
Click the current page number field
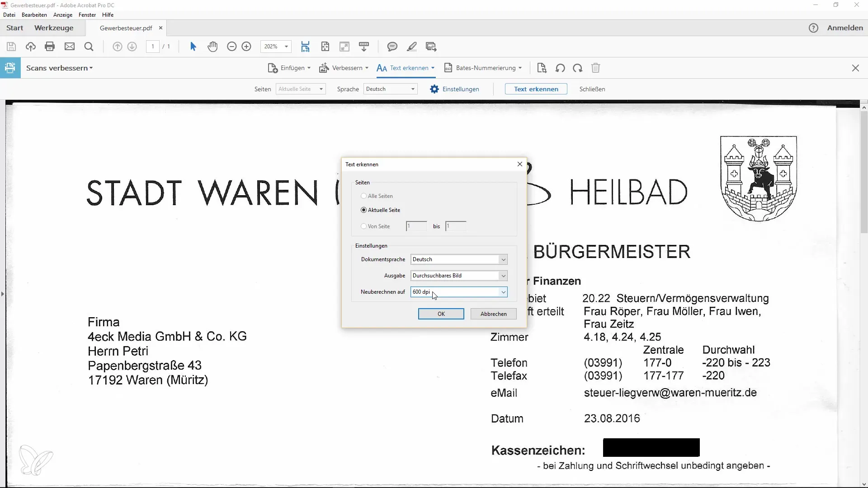pyautogui.click(x=153, y=47)
